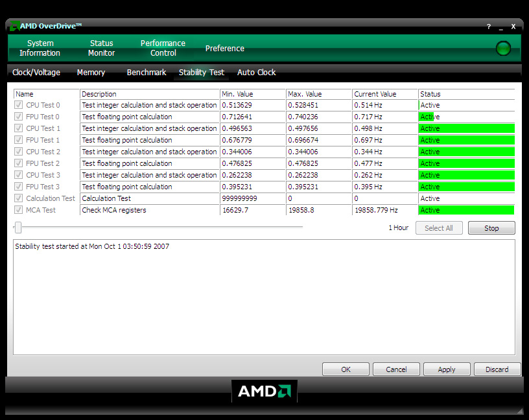Toggle the FPU Test 2 checkbox
529x420 pixels.
pyautogui.click(x=19, y=163)
